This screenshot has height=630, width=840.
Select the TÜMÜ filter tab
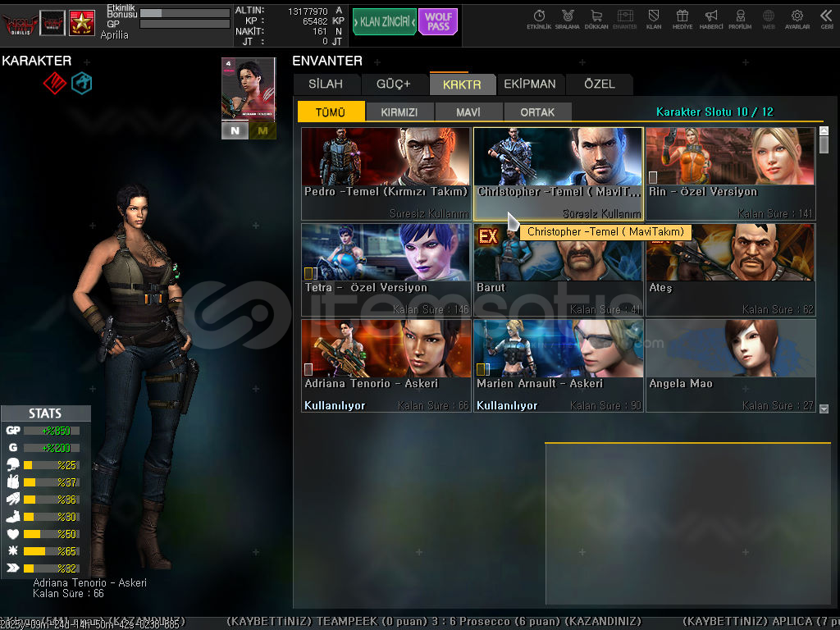(x=331, y=112)
